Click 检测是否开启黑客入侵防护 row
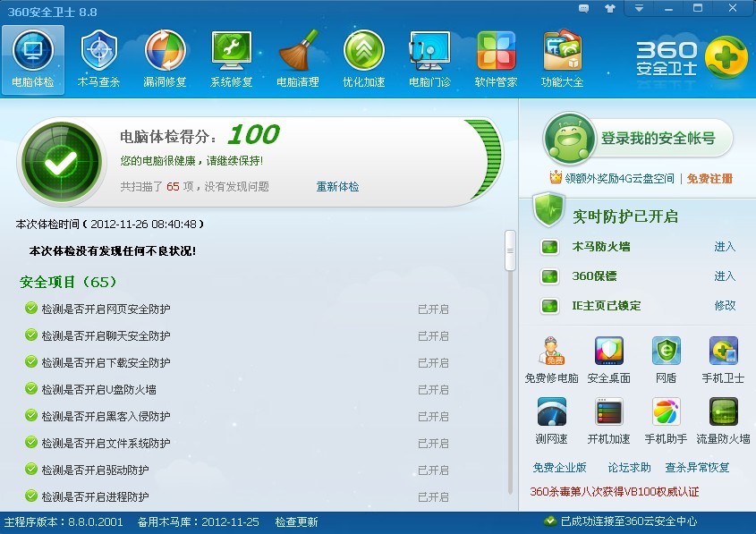 pyautogui.click(x=237, y=417)
